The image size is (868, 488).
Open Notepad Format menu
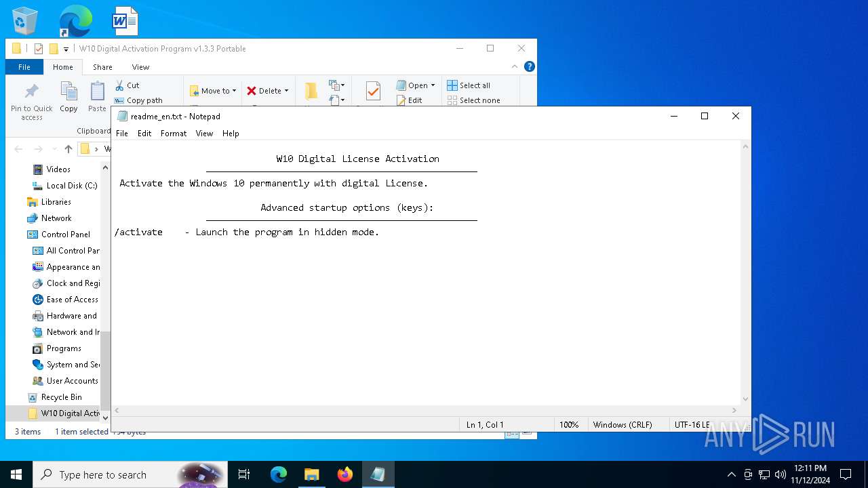click(x=174, y=134)
